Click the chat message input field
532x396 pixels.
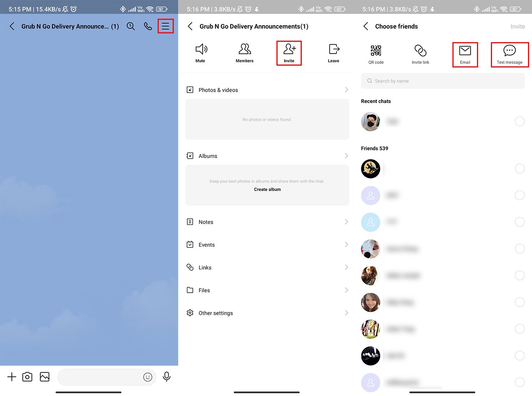click(x=107, y=377)
